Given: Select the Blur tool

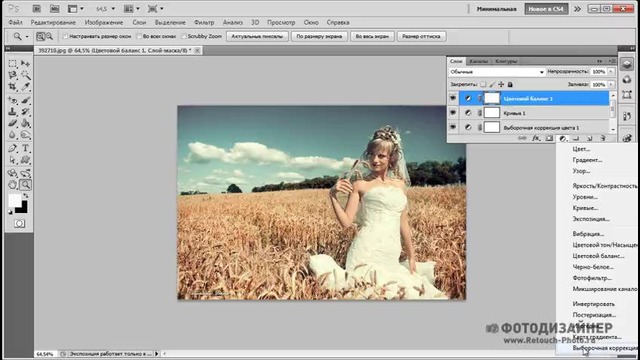Looking at the screenshot, I should point(13,135).
